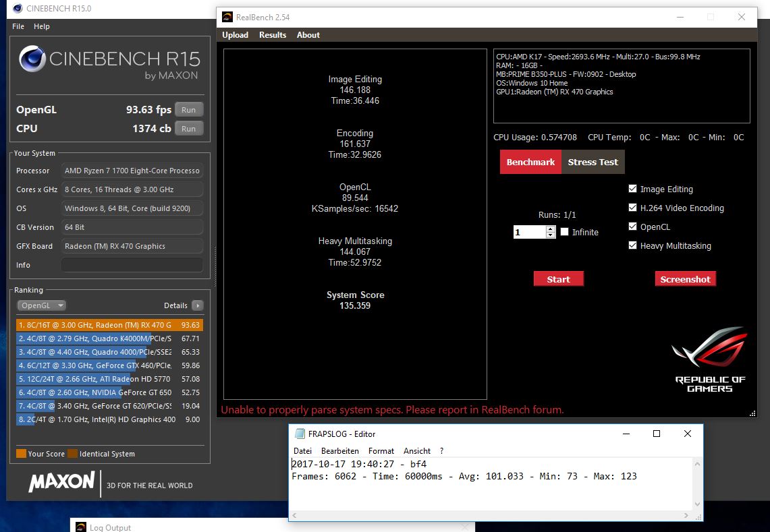Image resolution: width=770 pixels, height=532 pixels.
Task: Click the FRAPSLOG scroll up arrow
Action: [697, 464]
